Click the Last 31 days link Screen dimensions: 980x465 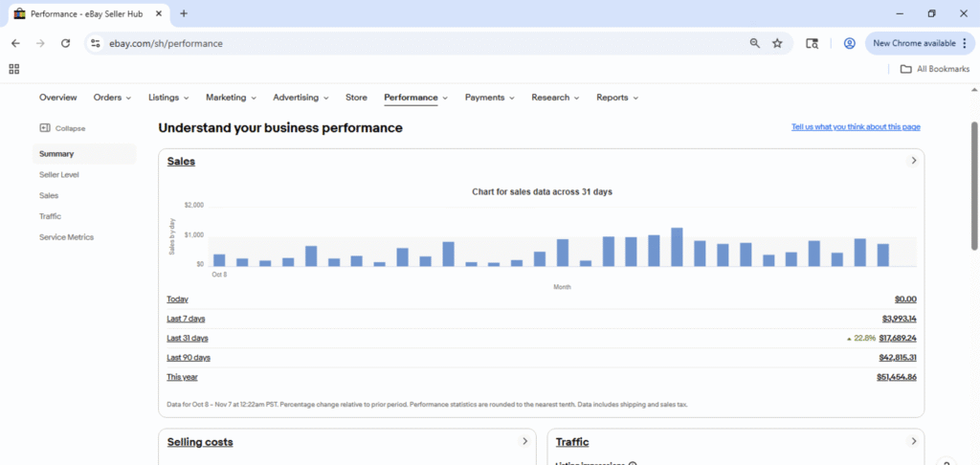[x=188, y=338]
